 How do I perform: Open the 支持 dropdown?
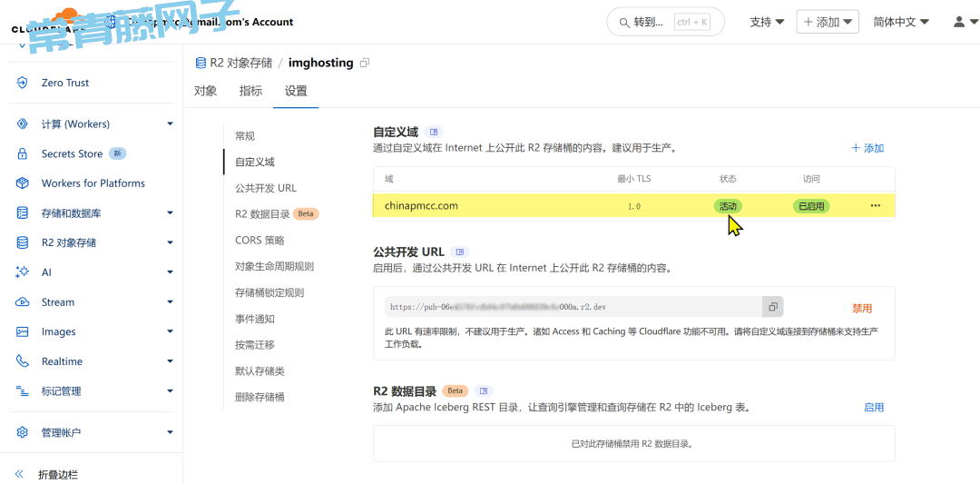point(767,22)
